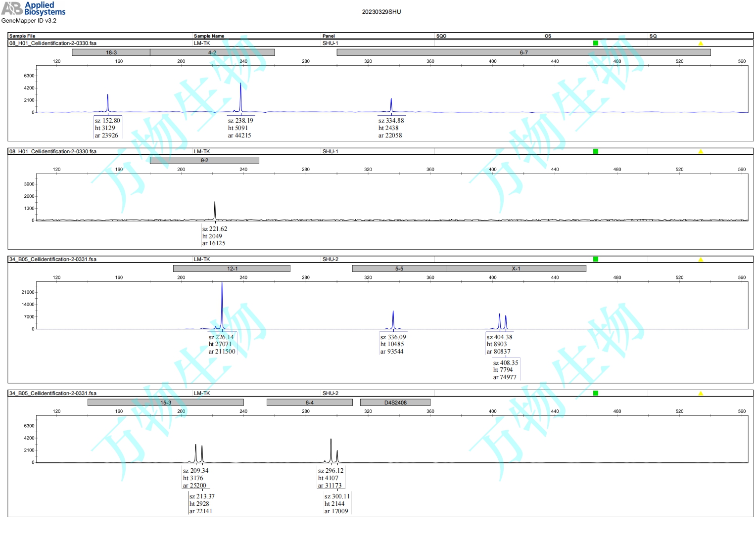This screenshot has height=536, width=756.
Task: Select the D4S2408 marker bar
Action: [395, 402]
